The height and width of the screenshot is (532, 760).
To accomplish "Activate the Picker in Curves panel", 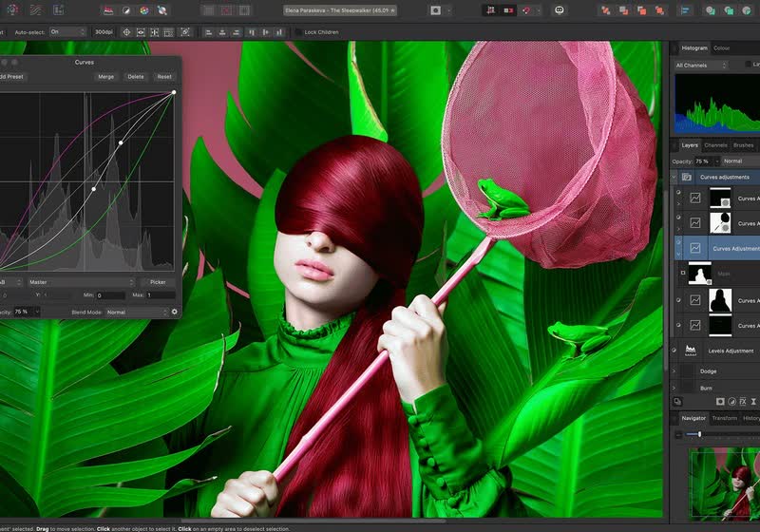I will 158,282.
